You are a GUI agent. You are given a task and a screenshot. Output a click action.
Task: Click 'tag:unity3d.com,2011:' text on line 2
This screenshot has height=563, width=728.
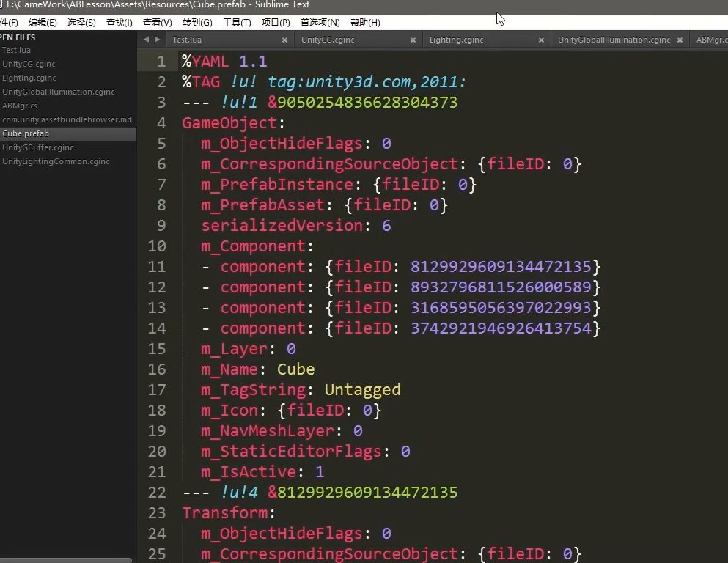tap(367, 81)
